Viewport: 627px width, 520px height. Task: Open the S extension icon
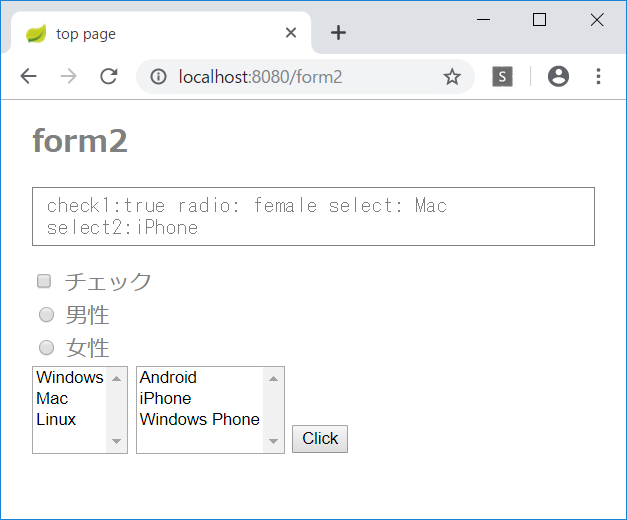point(502,77)
